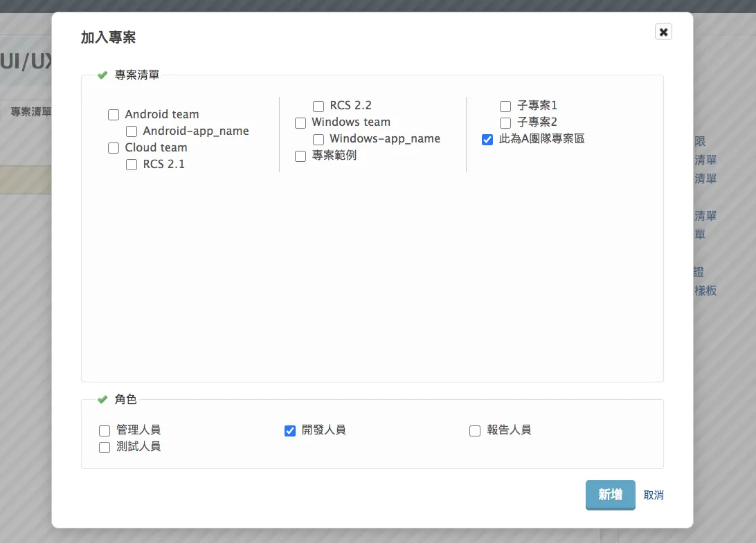The height and width of the screenshot is (543, 756).
Task: Check the 子專案2 checkbox
Action: tap(505, 123)
